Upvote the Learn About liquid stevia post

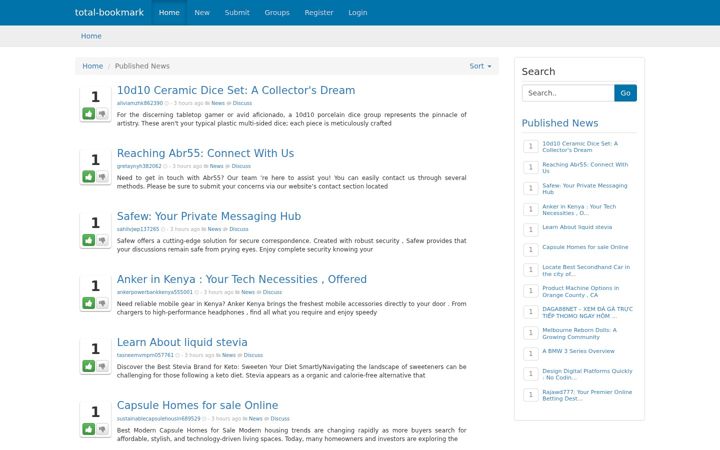pos(89,366)
